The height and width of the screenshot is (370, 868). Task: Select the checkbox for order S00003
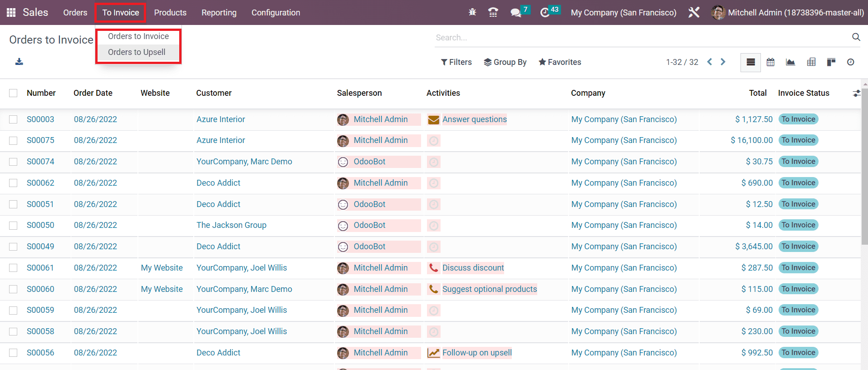click(13, 119)
